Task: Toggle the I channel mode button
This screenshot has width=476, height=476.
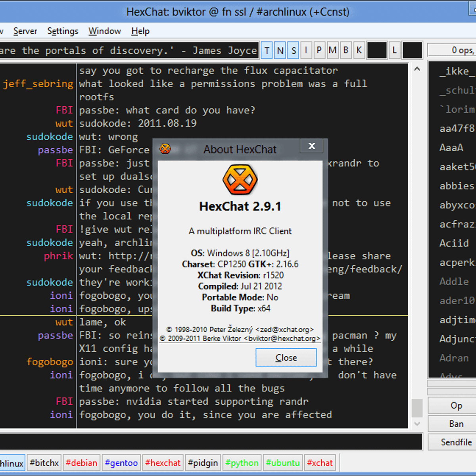Action: point(306,50)
